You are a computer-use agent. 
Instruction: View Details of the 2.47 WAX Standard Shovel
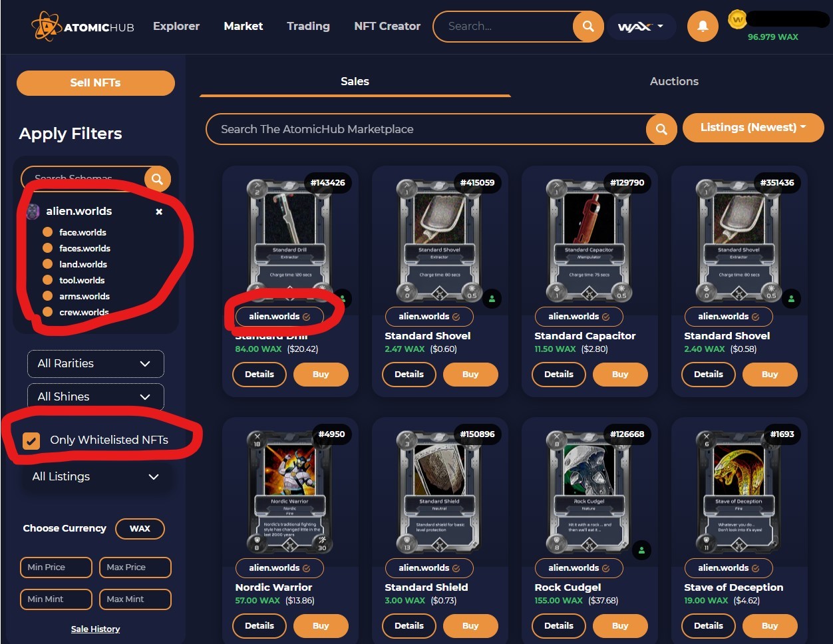click(x=409, y=374)
